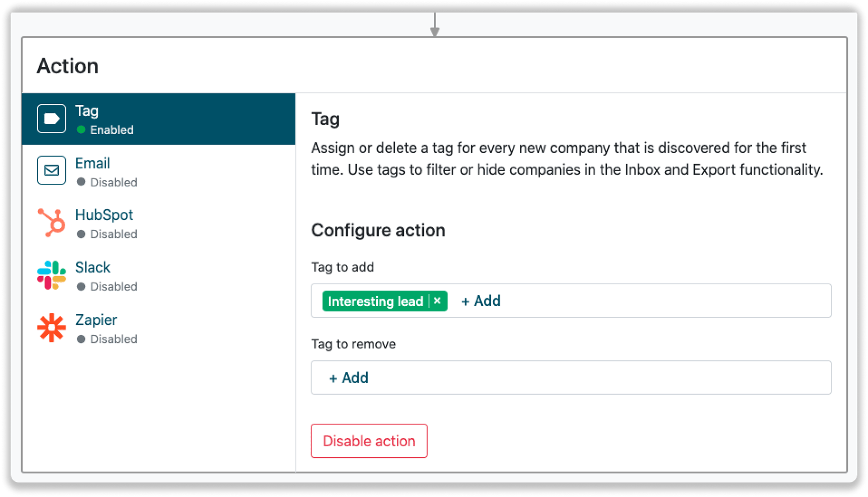Toggle the Disabled status dot beside Email
The height and width of the screenshot is (497, 868).
[82, 182]
